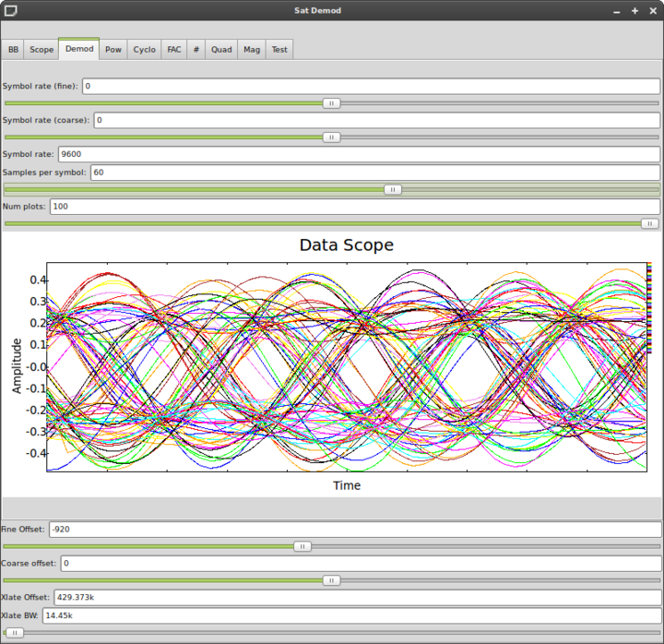Maximize the Sat Demod window

[634, 10]
